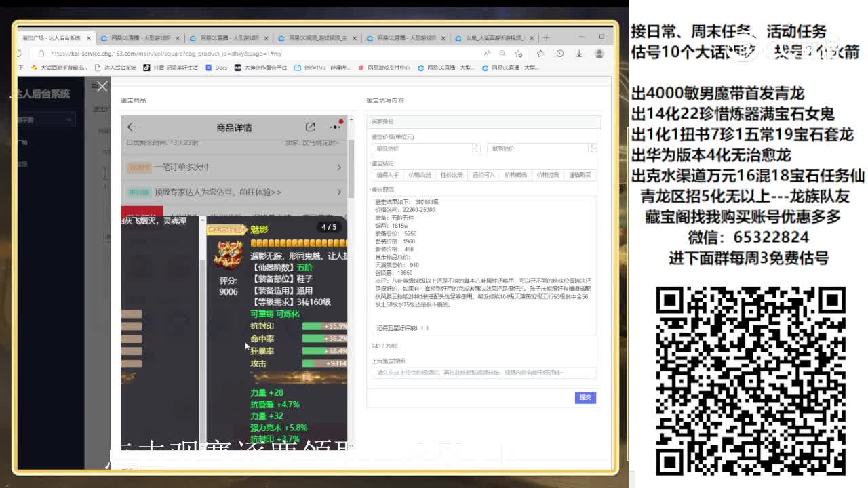Click the 最低估价 stepper arrows
This screenshot has width=868, height=488.
point(475,148)
